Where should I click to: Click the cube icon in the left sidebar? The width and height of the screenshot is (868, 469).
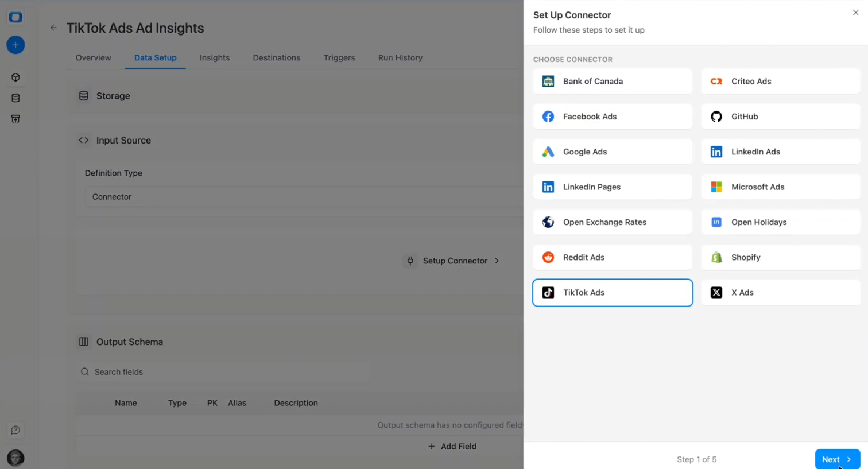[x=15, y=77]
